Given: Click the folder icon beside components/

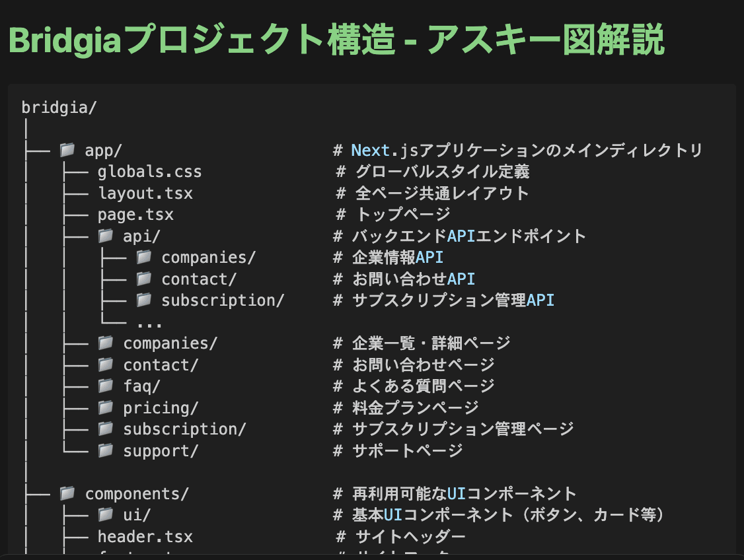Looking at the screenshot, I should (67, 493).
